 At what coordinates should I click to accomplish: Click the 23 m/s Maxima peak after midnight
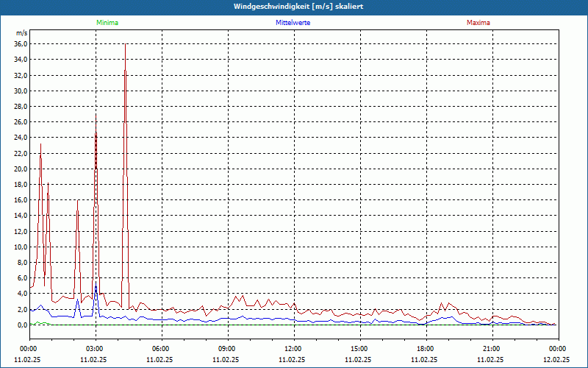pyautogui.click(x=40, y=144)
